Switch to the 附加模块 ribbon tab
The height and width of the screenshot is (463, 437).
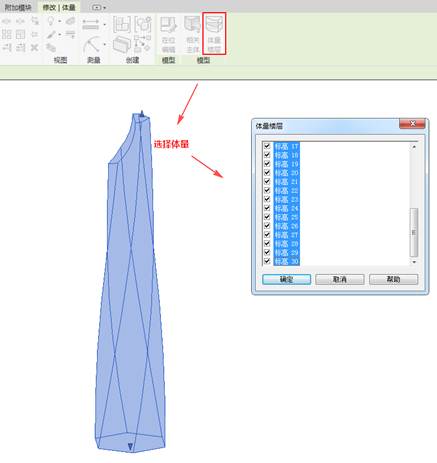coord(18,7)
